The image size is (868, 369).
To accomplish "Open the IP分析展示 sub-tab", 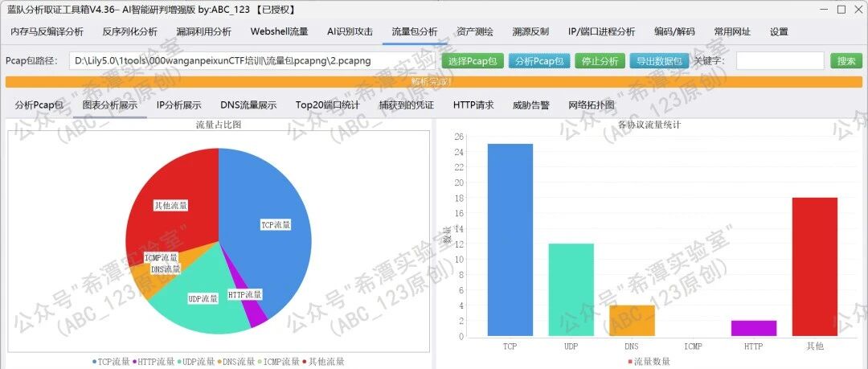I will (x=178, y=105).
